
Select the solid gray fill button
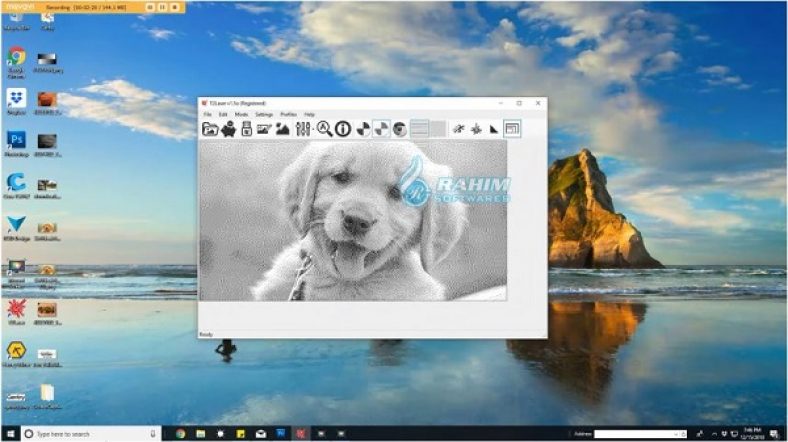[438, 129]
